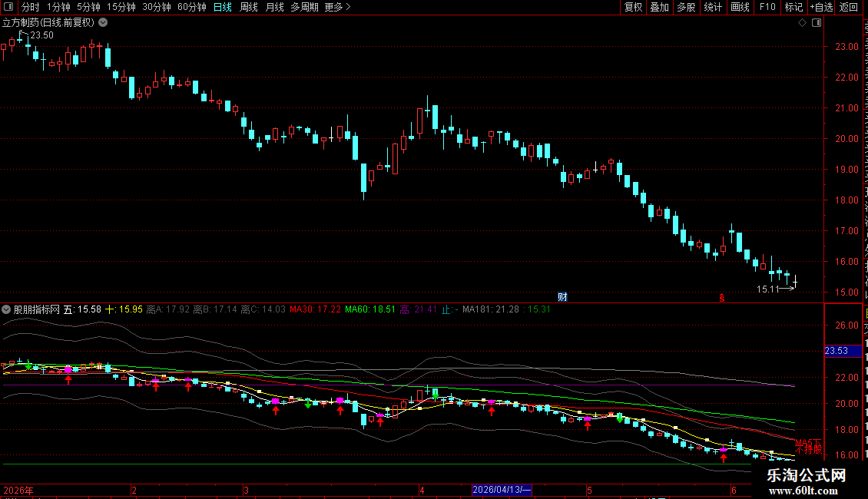This screenshot has width=868, height=499.
Task: Click the 复权 adjustment button
Action: click(x=633, y=7)
